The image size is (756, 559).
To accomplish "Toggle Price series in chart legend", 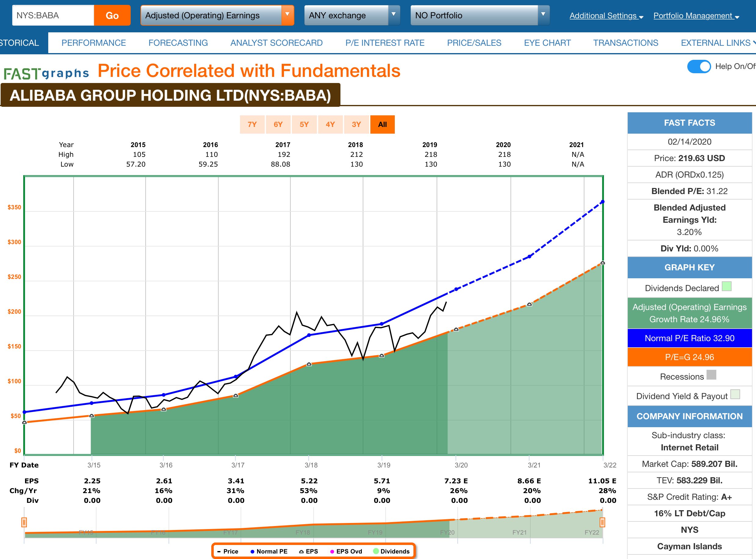I will point(227,551).
